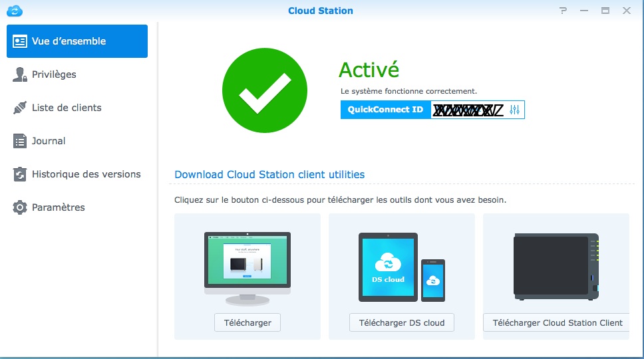Click 'Le système fonctionne correctement.' text
The width and height of the screenshot is (644, 359).
pyautogui.click(x=408, y=91)
